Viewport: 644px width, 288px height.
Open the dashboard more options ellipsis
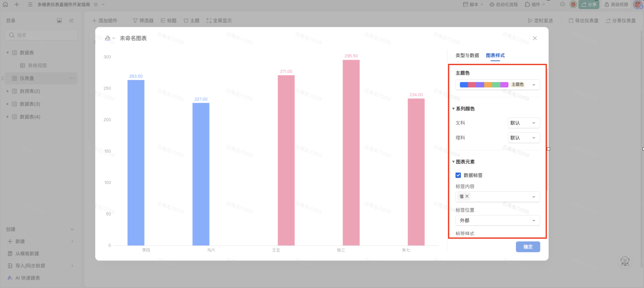tap(72, 78)
